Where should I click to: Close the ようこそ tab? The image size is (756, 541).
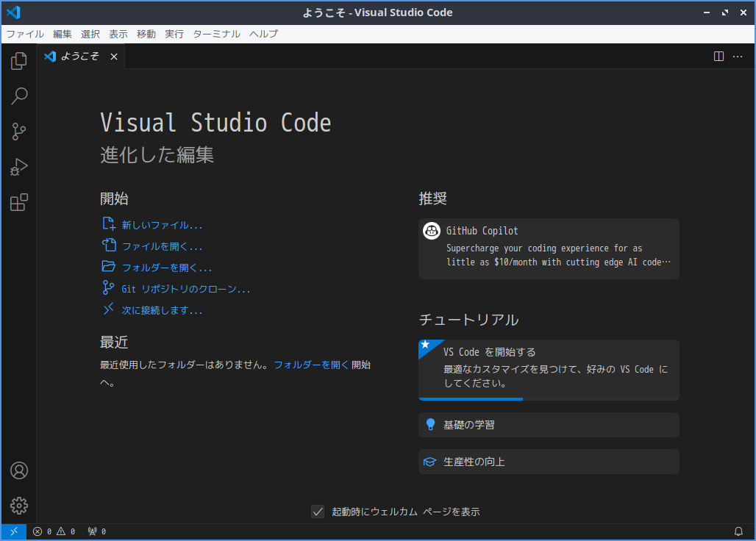click(114, 57)
